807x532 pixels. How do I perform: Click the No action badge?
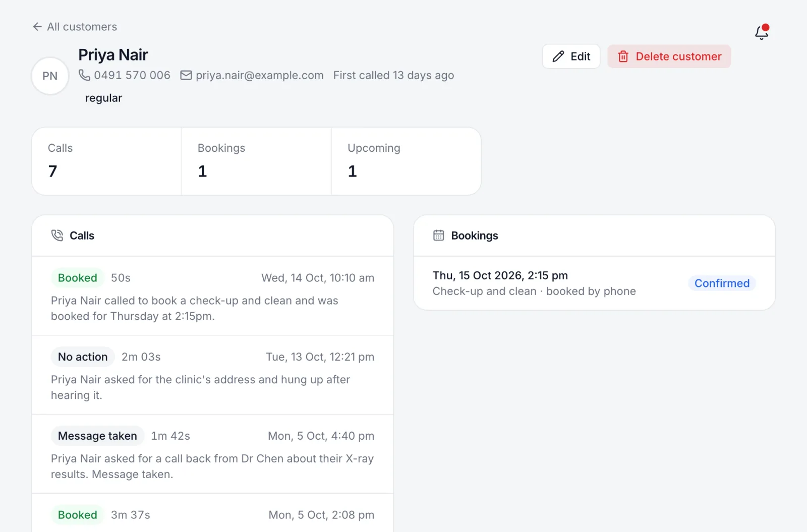(83, 357)
